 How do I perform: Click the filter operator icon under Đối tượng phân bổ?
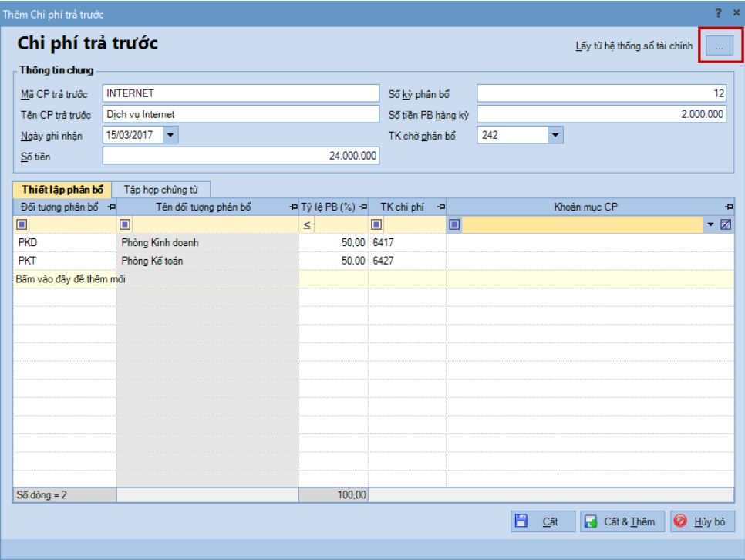[22, 224]
